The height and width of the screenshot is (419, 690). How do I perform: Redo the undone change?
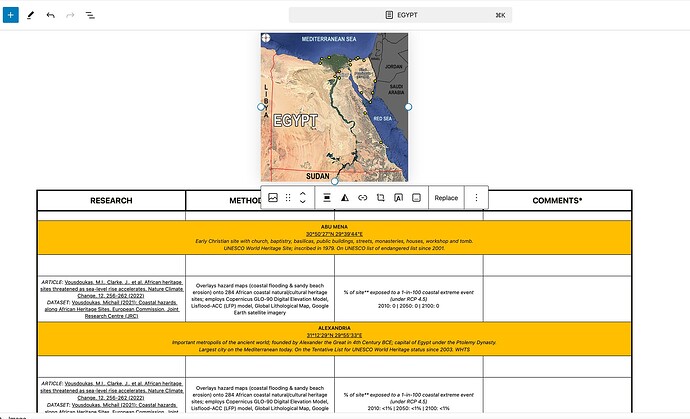70,15
